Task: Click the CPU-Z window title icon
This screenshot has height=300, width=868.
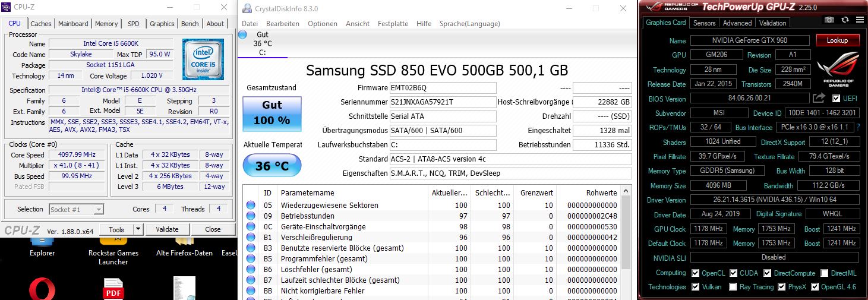Action: pyautogui.click(x=7, y=7)
